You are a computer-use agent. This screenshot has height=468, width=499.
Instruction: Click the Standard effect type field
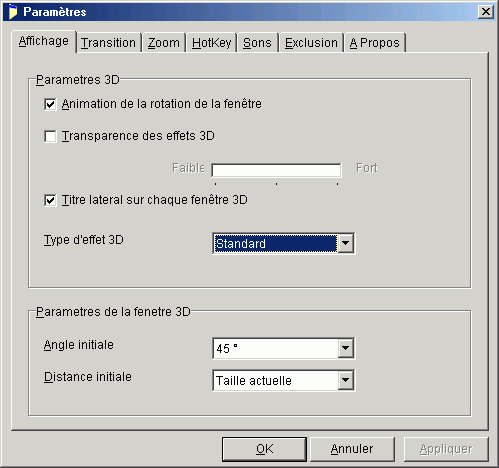(x=276, y=243)
